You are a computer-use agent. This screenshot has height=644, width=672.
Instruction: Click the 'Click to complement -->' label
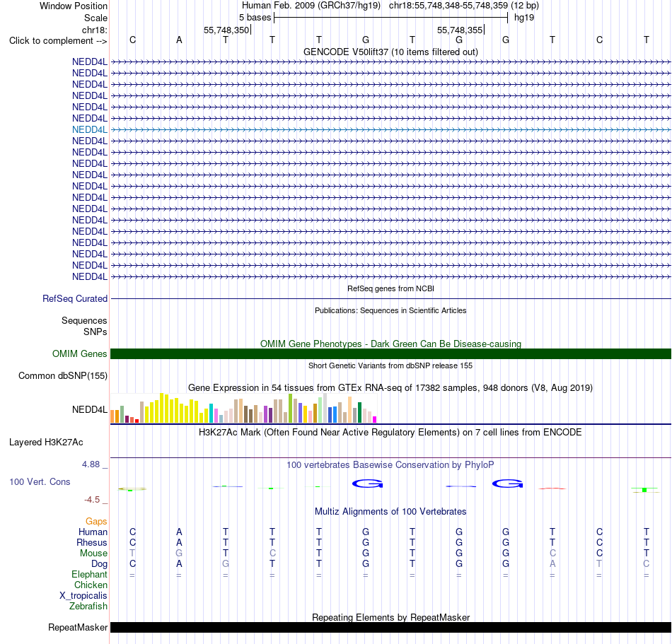58,41
